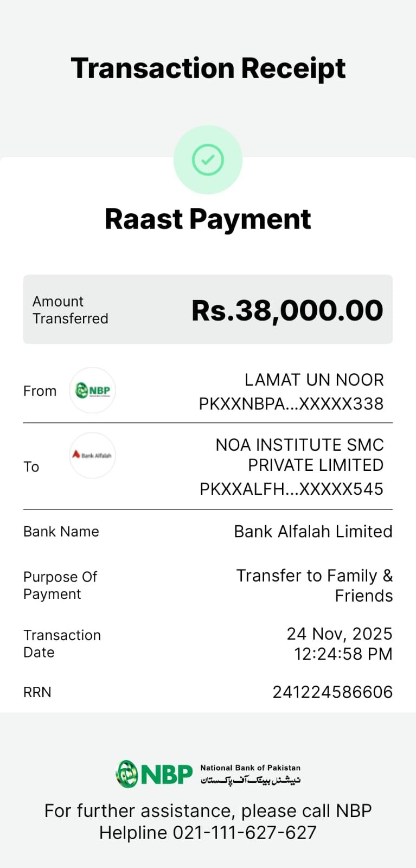Click recipient account PKXXALFH...XXXXX545
Viewport: 416px width, 868px height.
[x=291, y=489]
